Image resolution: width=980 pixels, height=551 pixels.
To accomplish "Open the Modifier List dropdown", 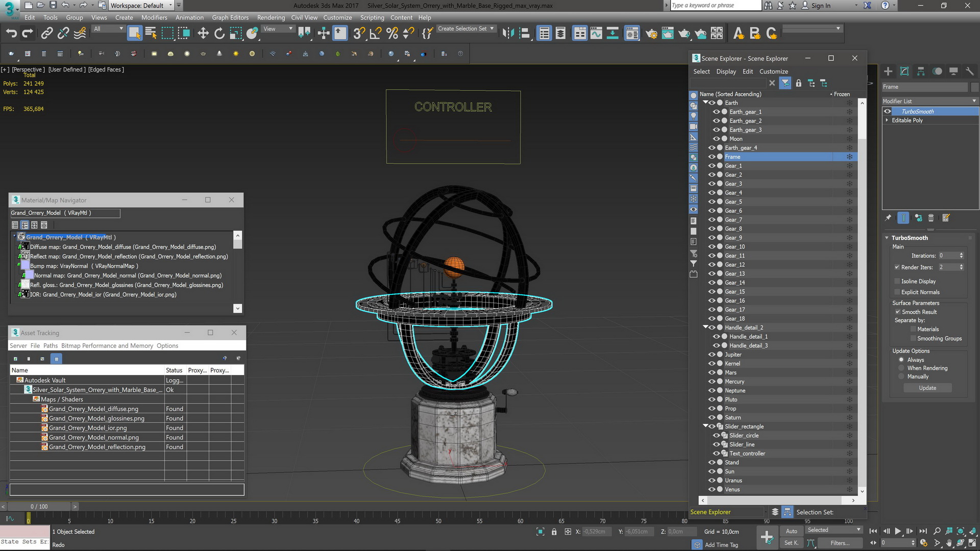I will point(930,101).
